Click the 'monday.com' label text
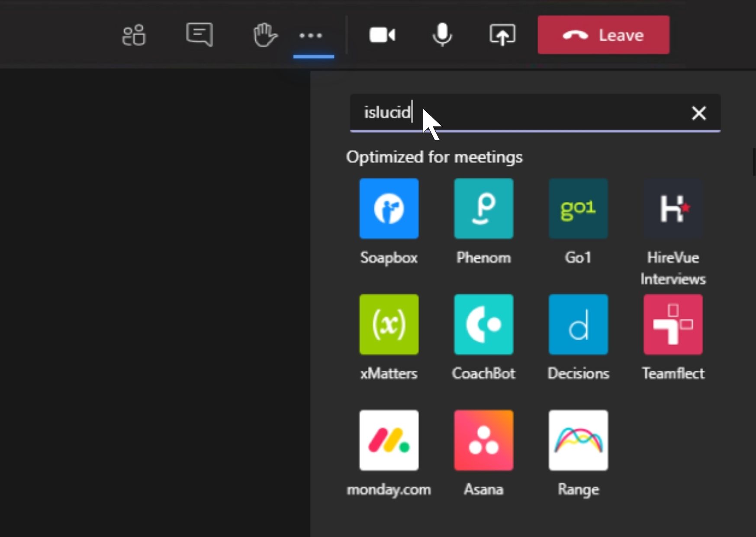This screenshot has width=756, height=537. (389, 490)
